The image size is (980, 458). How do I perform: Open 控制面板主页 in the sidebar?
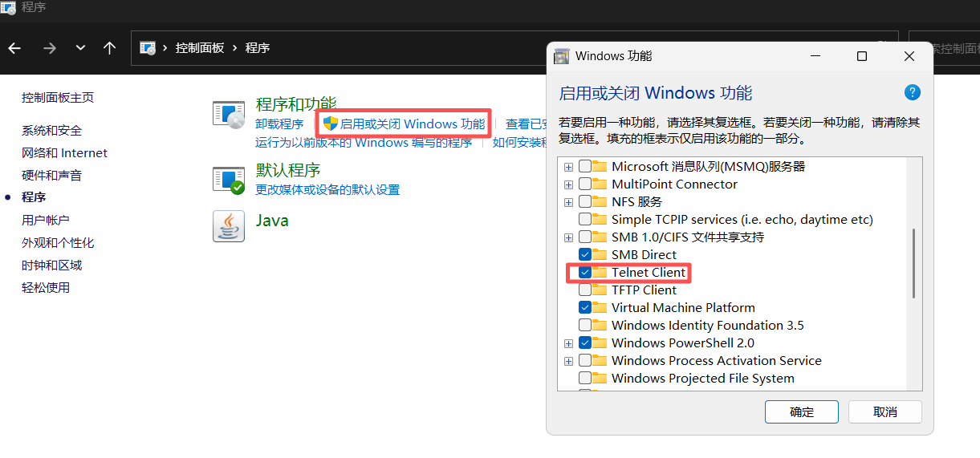[58, 98]
